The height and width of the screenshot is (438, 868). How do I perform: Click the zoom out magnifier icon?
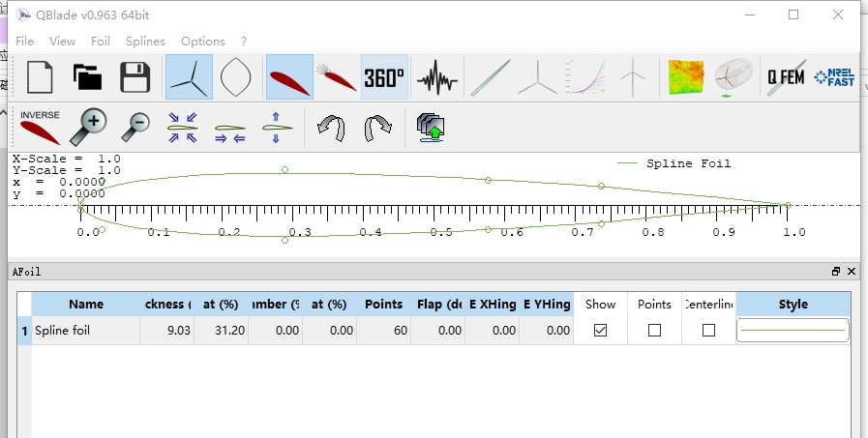[135, 127]
